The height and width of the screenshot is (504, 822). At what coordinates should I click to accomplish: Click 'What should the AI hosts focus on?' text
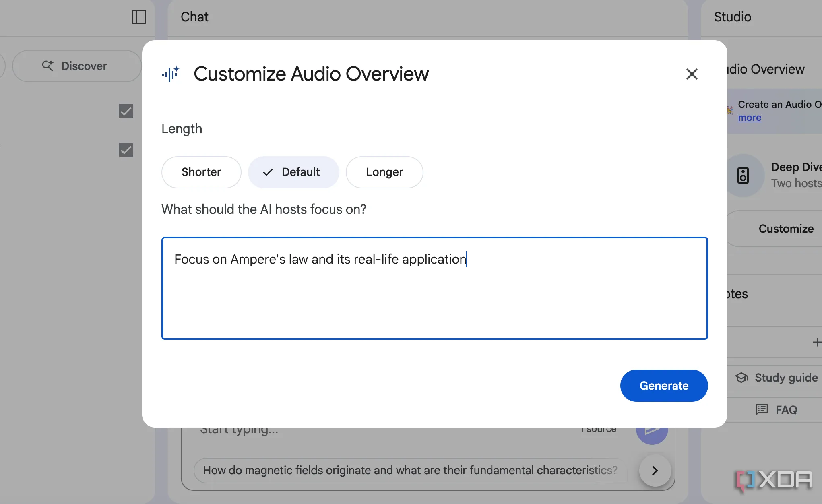[264, 209]
